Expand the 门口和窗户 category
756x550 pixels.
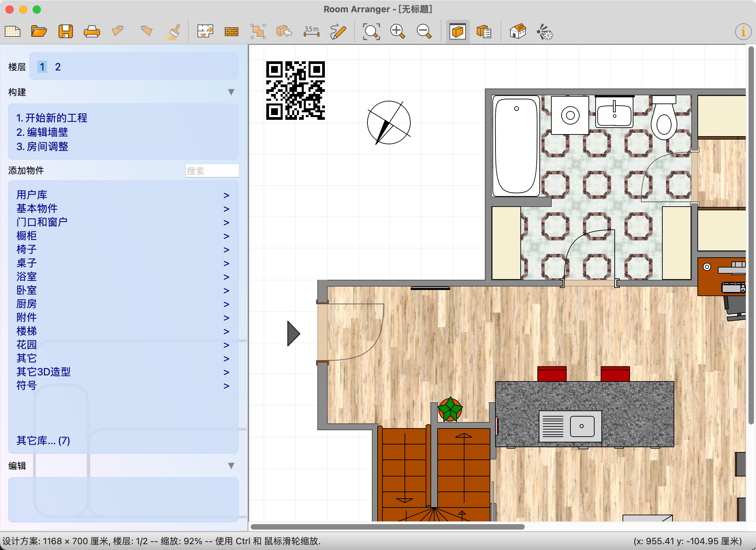pyautogui.click(x=123, y=222)
